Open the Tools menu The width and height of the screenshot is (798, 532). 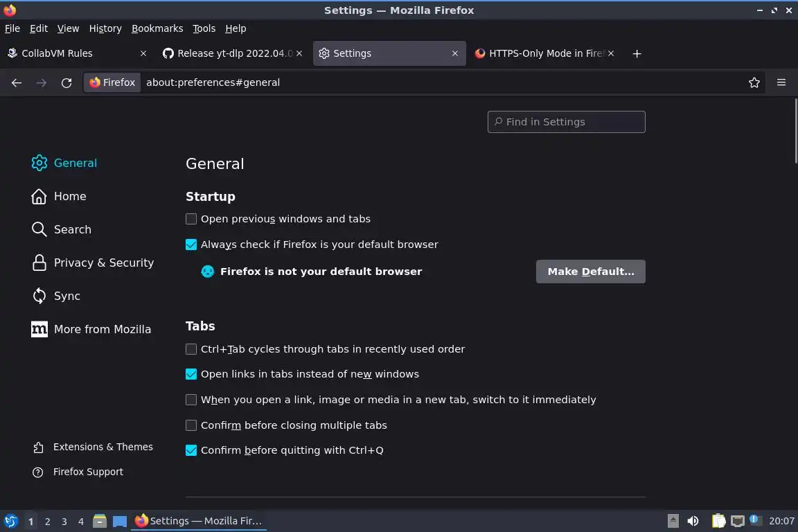(204, 28)
